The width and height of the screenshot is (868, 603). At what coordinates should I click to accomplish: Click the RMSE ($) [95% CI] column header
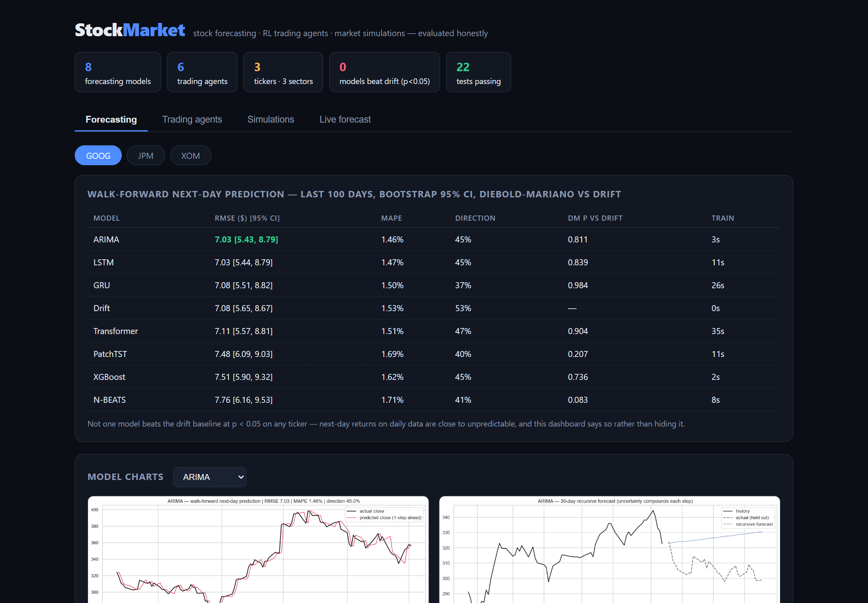[x=247, y=218]
